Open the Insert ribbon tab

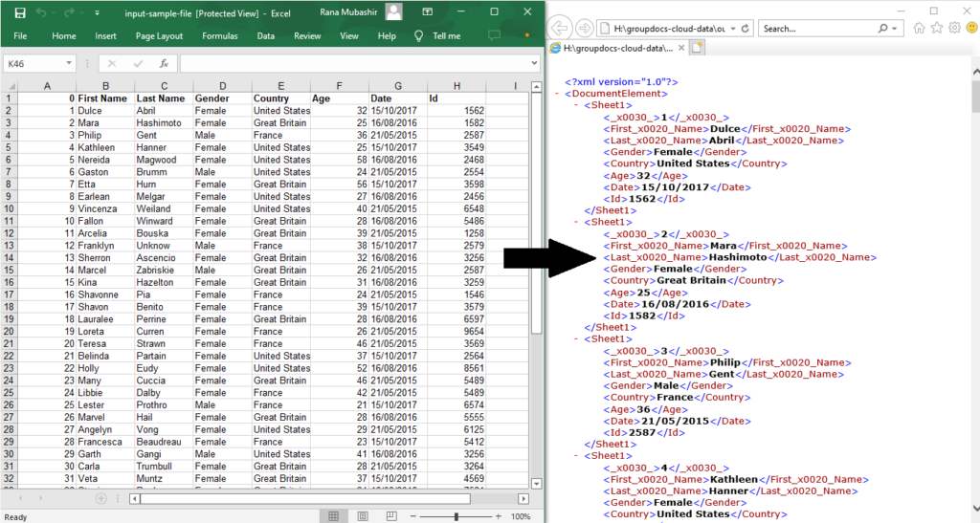click(105, 36)
